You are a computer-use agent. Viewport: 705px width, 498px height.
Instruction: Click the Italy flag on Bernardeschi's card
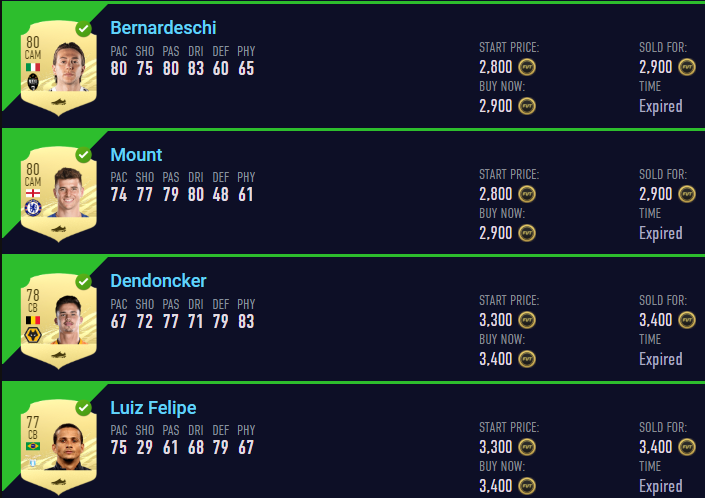(33, 67)
